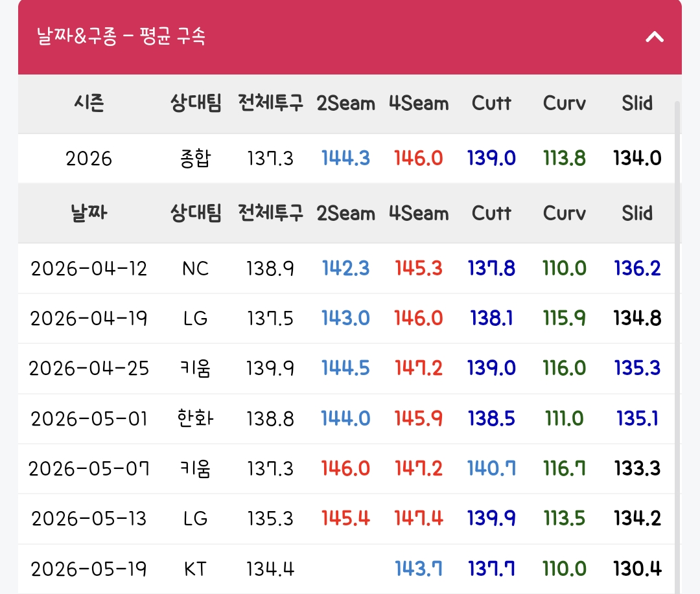
Task: Click overall velocity 138.8
Action: (270, 419)
